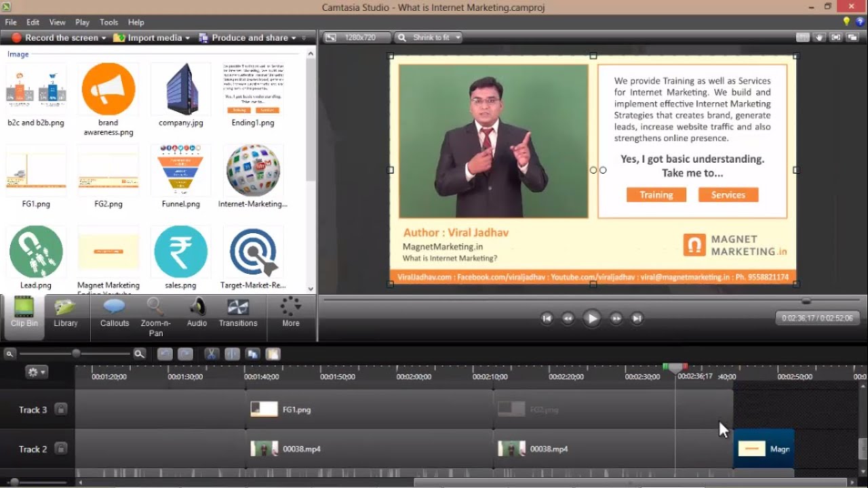Open timeline track settings gear dropdown

tap(36, 372)
